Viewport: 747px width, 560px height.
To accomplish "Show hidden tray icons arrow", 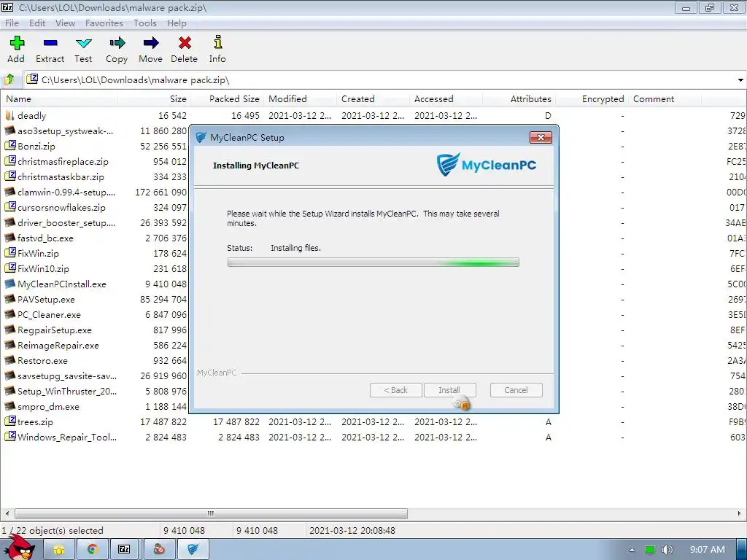I will [x=632, y=550].
